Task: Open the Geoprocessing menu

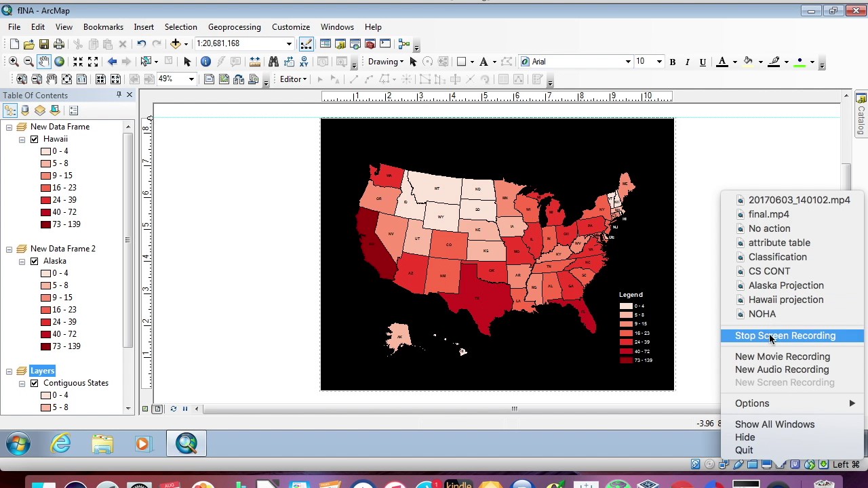Action: click(x=235, y=27)
